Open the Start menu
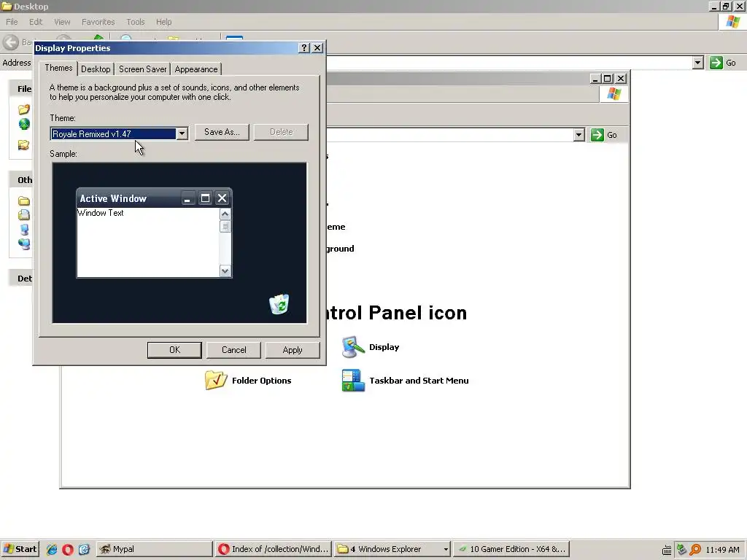This screenshot has width=747, height=560. tap(20, 550)
